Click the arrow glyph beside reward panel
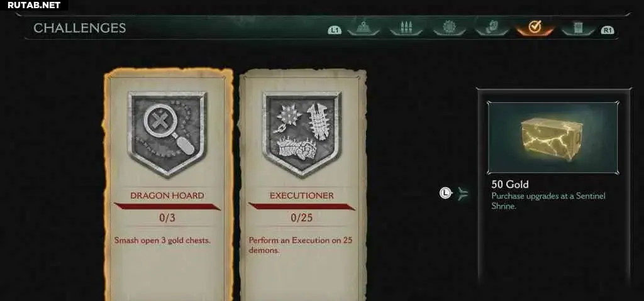This screenshot has width=644, height=301. [463, 193]
